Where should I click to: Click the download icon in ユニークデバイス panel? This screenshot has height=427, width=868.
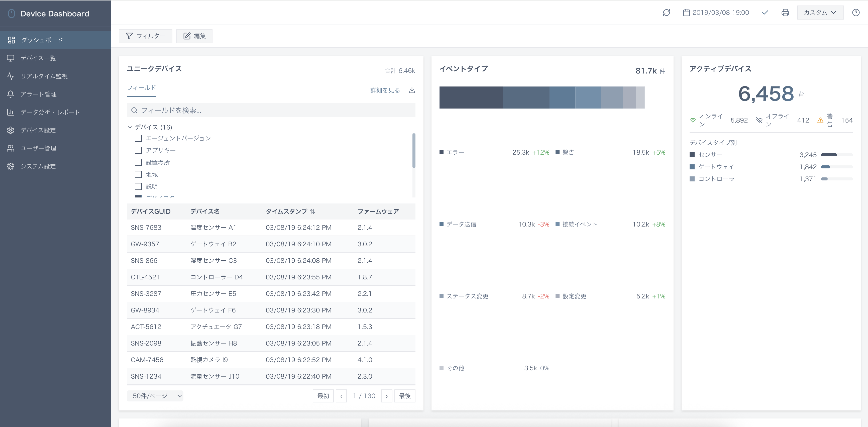[x=411, y=90]
